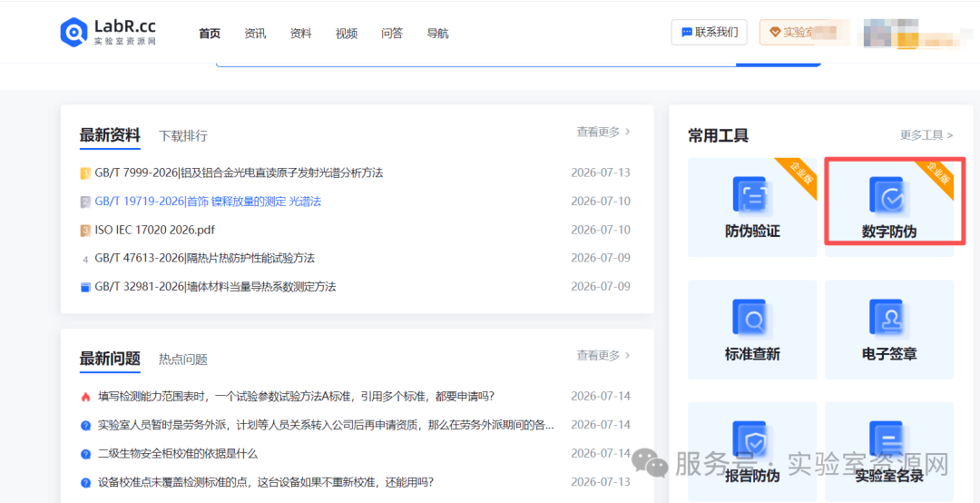
Task: Switch to 热点问题 tab
Action: [183, 360]
